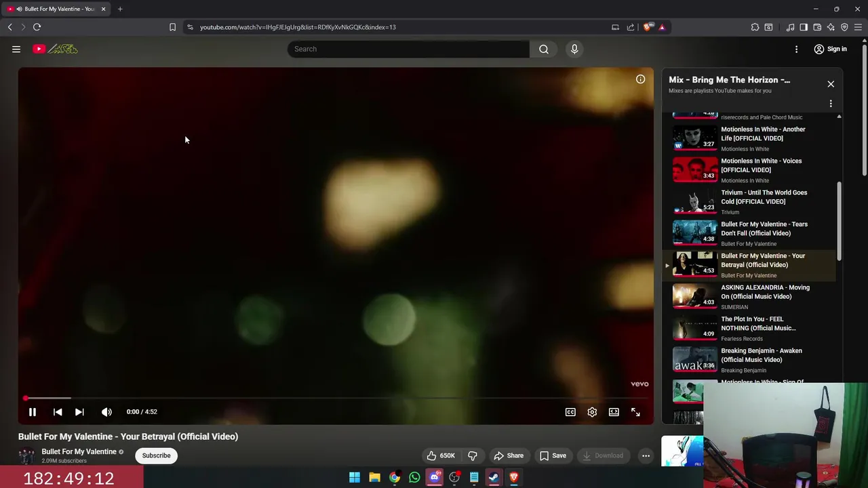Like the video with 650K likes

[x=440, y=455]
